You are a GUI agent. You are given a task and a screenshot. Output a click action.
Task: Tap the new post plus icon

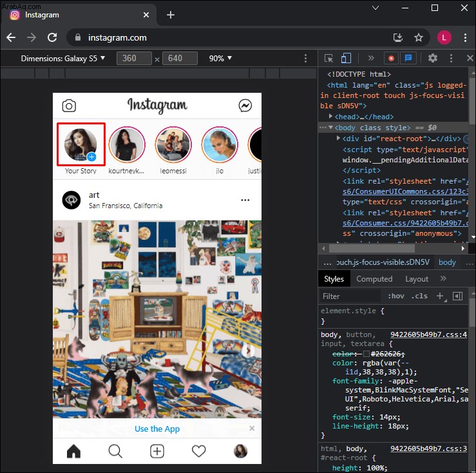point(157,451)
